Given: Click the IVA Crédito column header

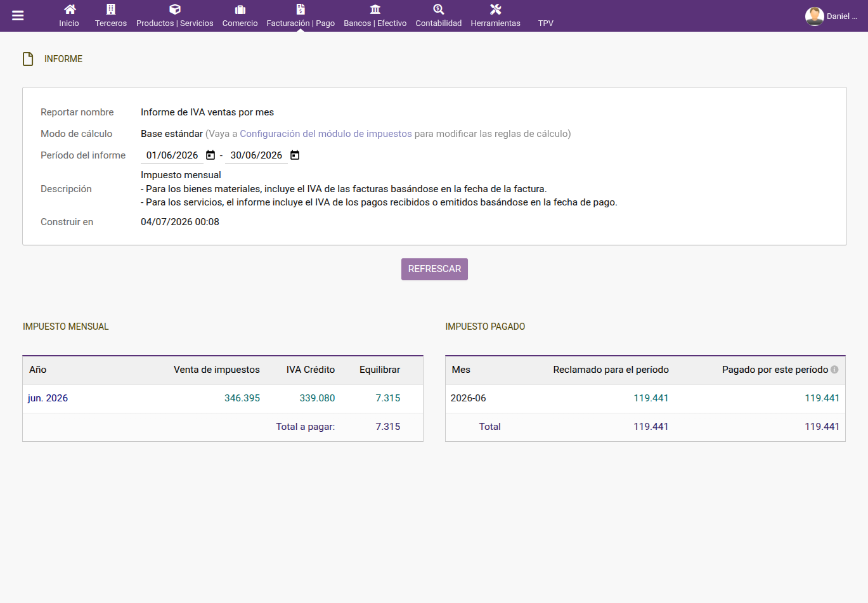Looking at the screenshot, I should point(311,370).
